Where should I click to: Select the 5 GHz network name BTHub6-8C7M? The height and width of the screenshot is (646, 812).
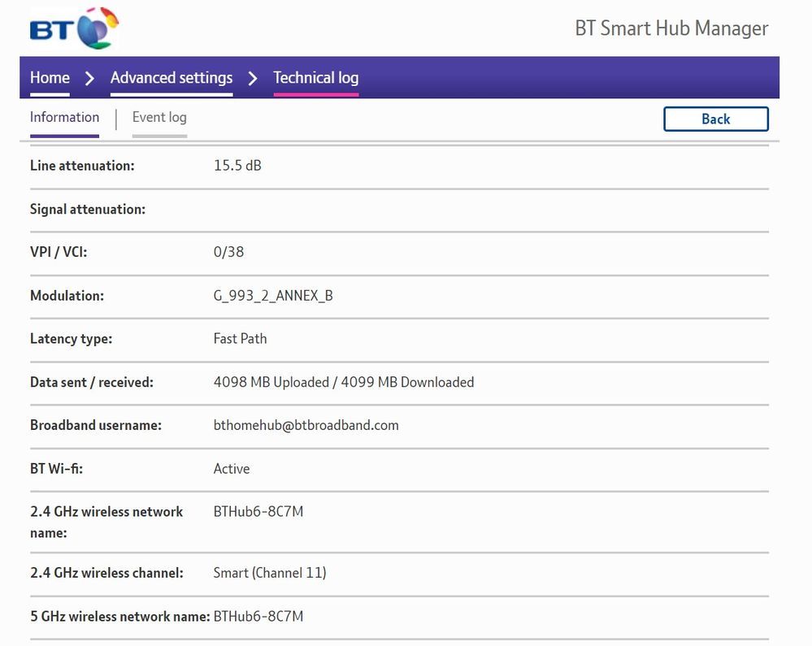(x=258, y=617)
